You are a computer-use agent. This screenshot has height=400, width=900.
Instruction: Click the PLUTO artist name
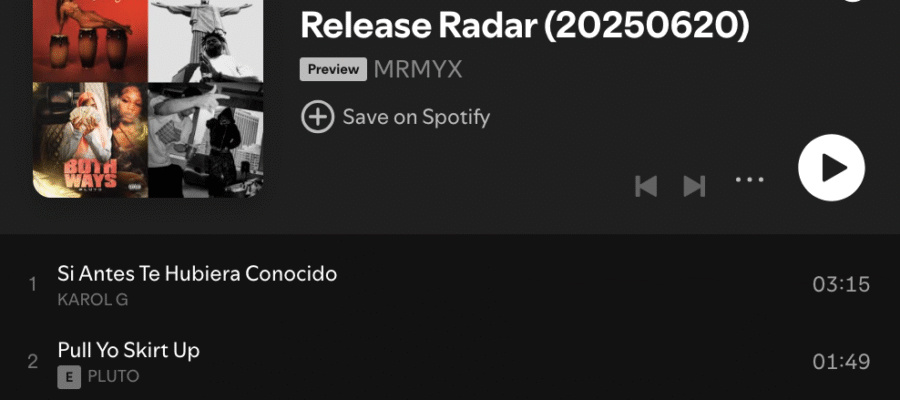pos(113,377)
